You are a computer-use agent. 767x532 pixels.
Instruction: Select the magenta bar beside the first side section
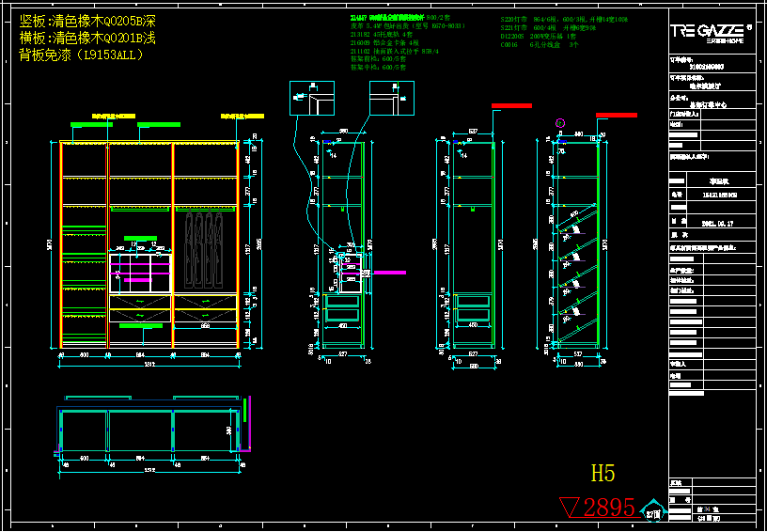(x=389, y=272)
